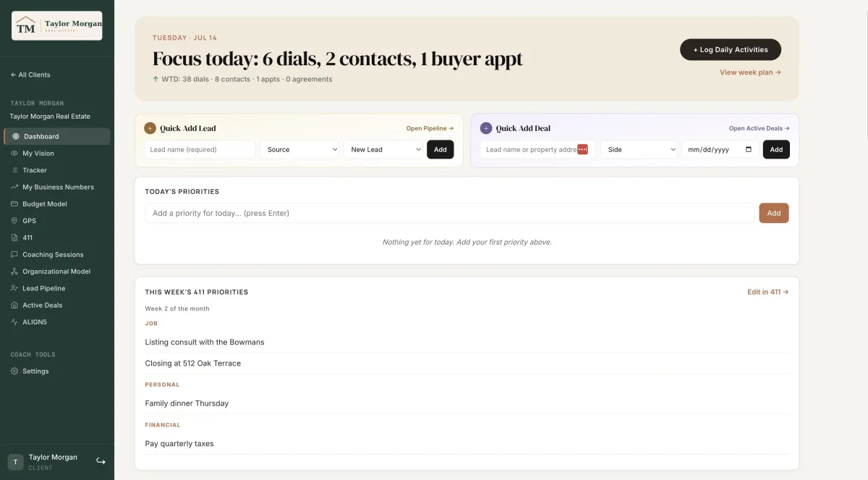Click brown Add button for today's priority
The height and width of the screenshot is (480, 868).
click(x=774, y=213)
